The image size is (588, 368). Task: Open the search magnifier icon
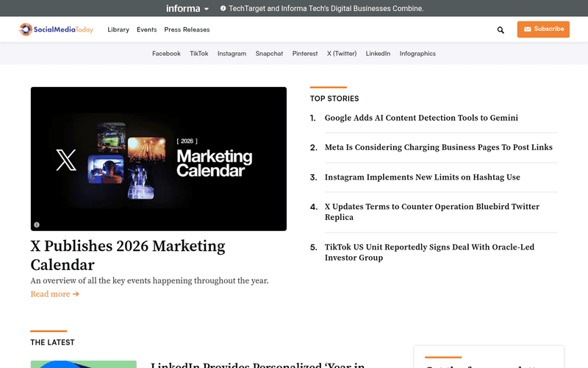501,29
